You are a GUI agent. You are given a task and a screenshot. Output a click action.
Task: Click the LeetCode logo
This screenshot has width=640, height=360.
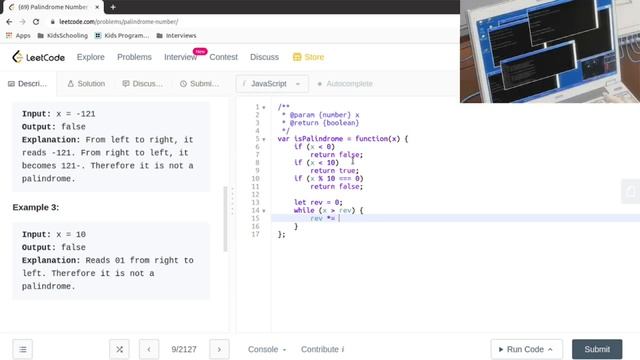pos(38,57)
